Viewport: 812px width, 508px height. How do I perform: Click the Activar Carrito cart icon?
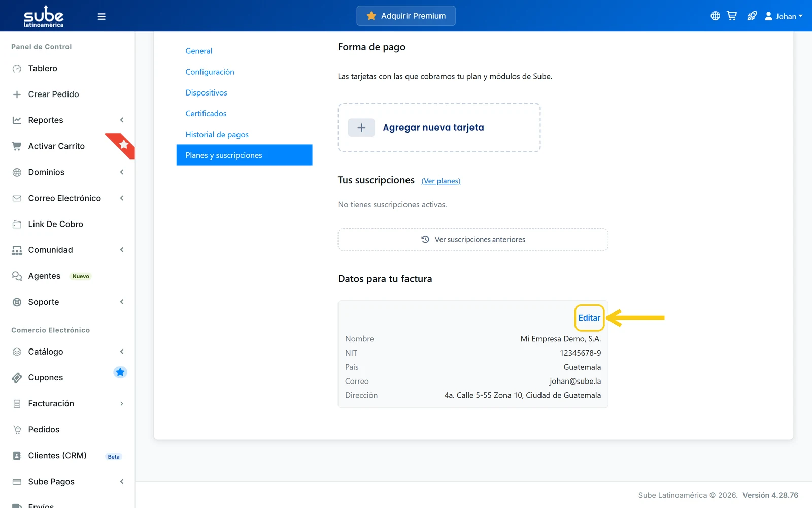click(x=17, y=146)
